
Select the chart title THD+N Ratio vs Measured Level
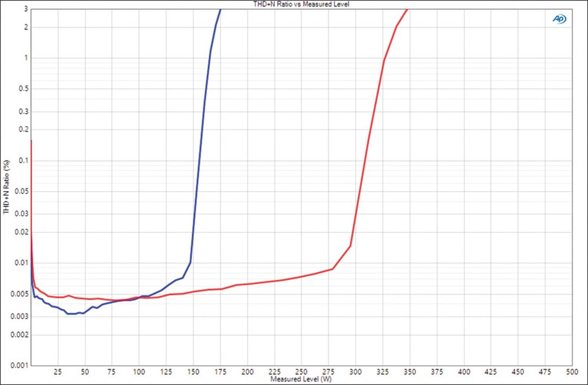pyautogui.click(x=301, y=4)
